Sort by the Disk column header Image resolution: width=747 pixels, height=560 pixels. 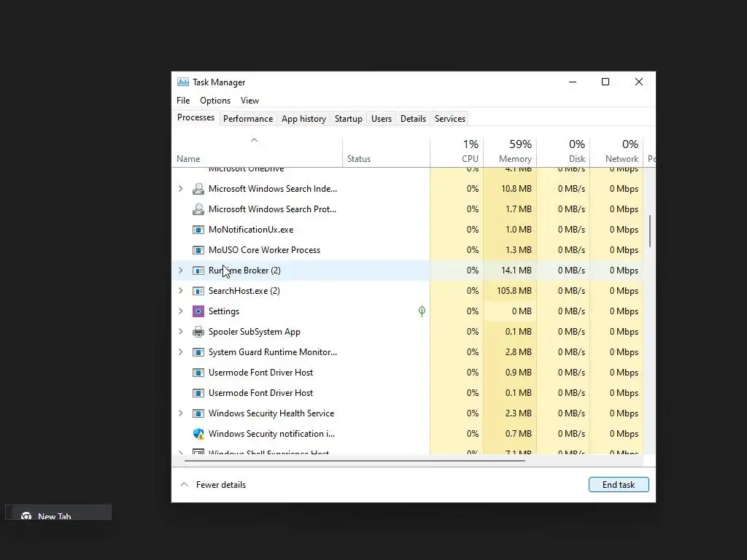[563, 152]
